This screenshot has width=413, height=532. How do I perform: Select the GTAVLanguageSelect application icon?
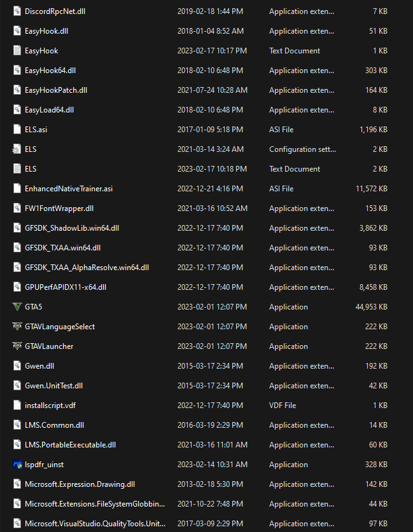pos(17,327)
